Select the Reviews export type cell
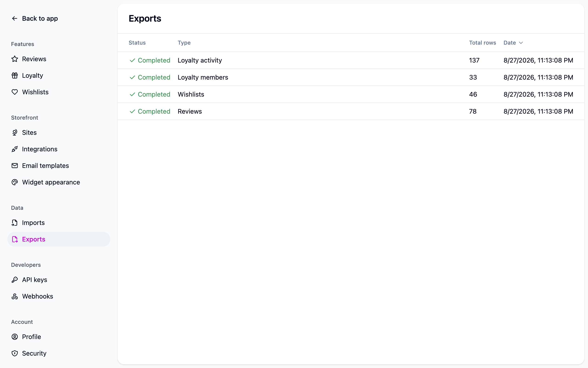This screenshot has width=588, height=368. pyautogui.click(x=189, y=112)
